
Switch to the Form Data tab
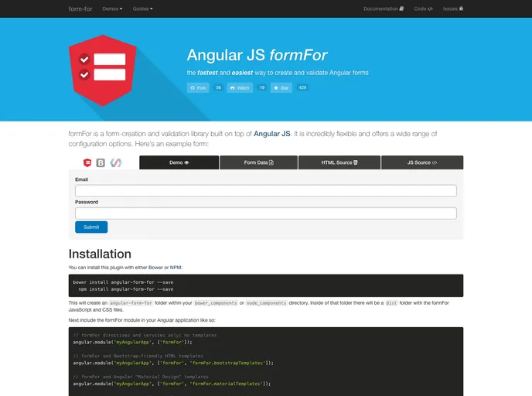tap(258, 162)
